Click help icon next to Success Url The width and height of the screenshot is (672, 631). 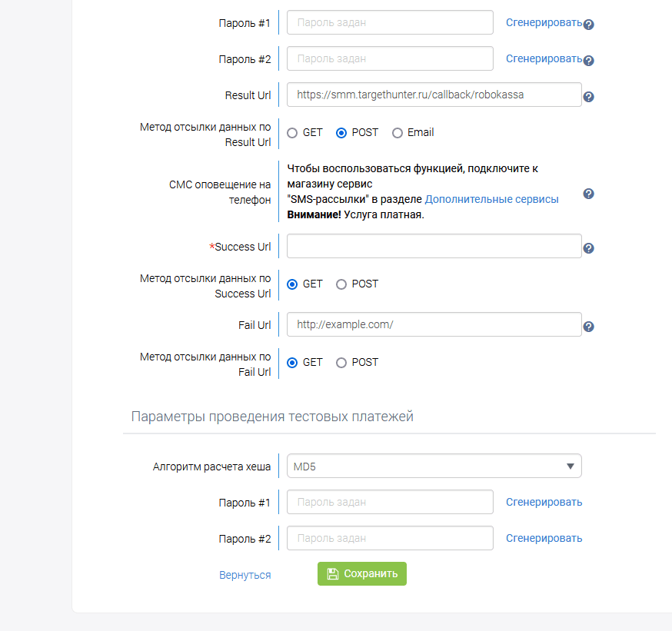point(589,248)
